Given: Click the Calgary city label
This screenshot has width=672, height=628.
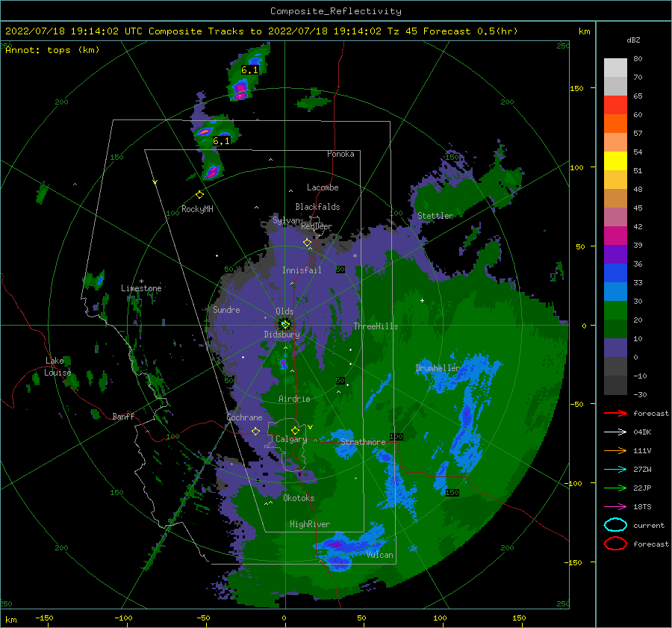Looking at the screenshot, I should [291, 439].
